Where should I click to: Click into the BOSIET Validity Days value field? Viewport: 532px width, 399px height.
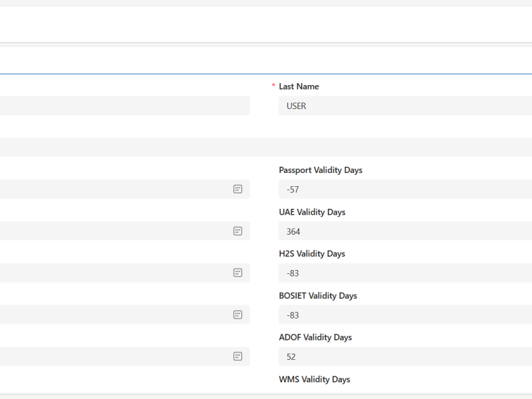tap(405, 315)
